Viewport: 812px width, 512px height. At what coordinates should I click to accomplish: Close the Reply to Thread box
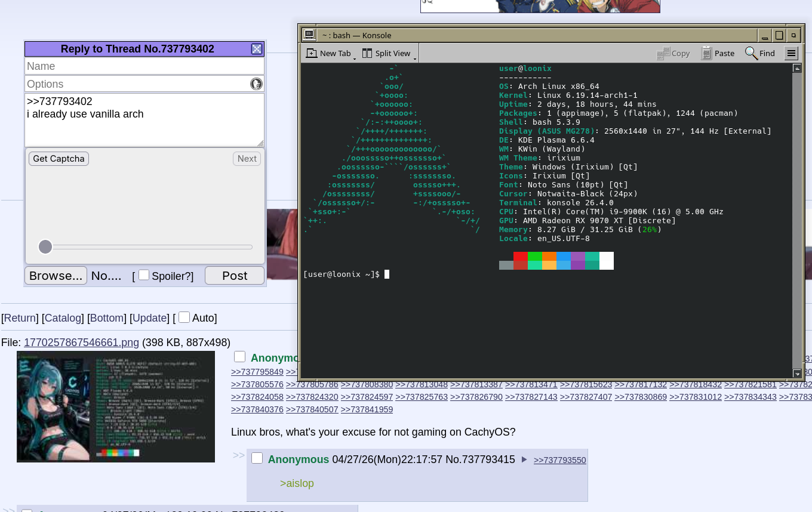point(257,49)
